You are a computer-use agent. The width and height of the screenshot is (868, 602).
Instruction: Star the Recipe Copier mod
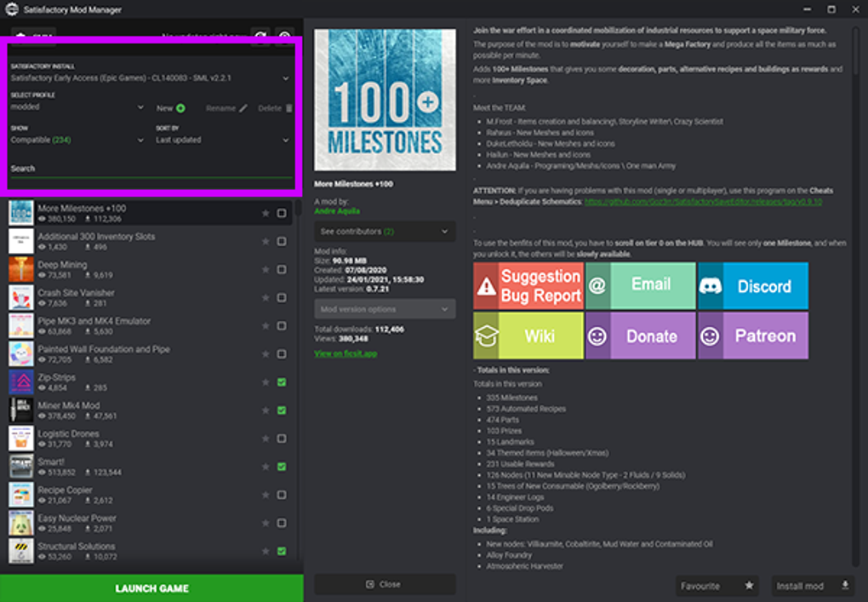(266, 495)
